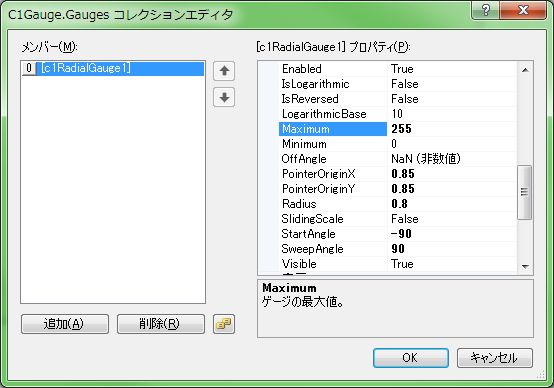Select the SweepAngle property name
This screenshot has height=388, width=554.
pyautogui.click(x=312, y=249)
